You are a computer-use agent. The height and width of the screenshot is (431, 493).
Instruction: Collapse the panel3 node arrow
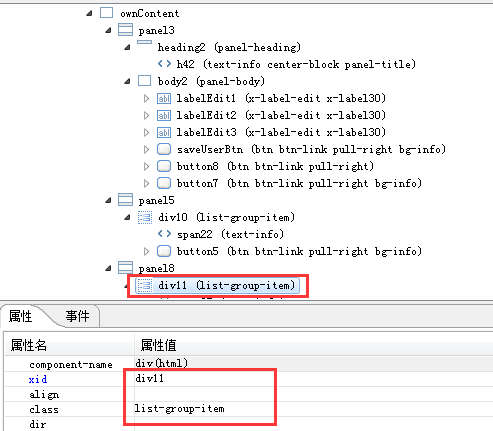(x=108, y=30)
